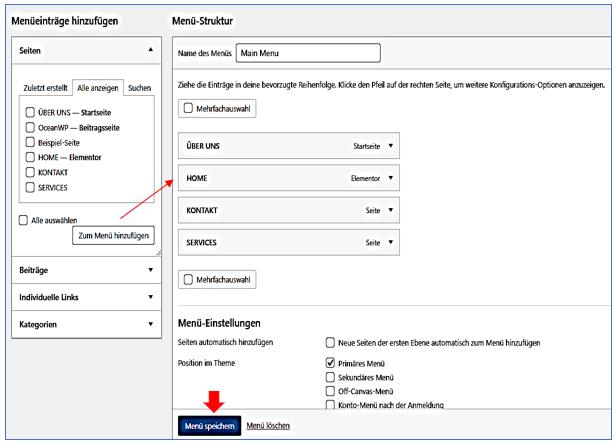The height and width of the screenshot is (444, 616).
Task: Open SERVICES menu item options arrow
Action: click(x=391, y=243)
